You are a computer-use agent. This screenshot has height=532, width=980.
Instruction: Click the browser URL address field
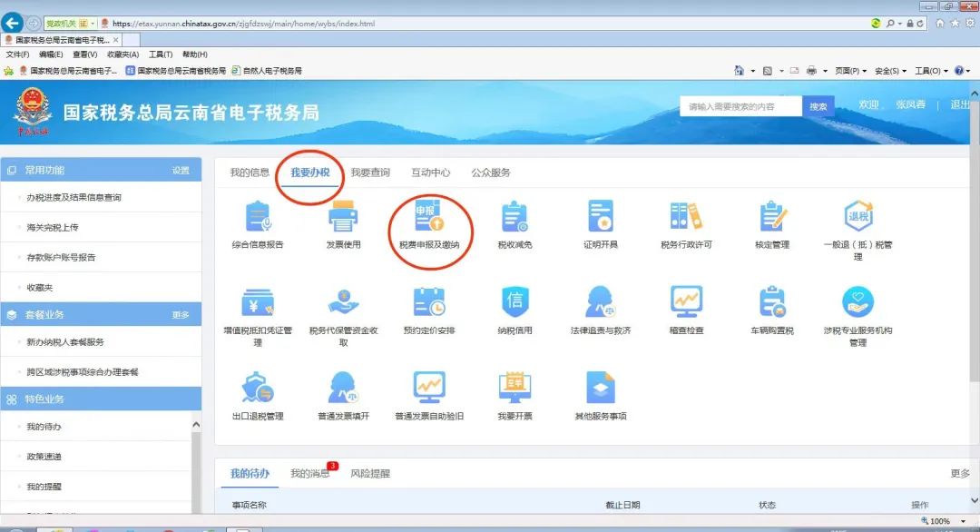click(x=487, y=23)
